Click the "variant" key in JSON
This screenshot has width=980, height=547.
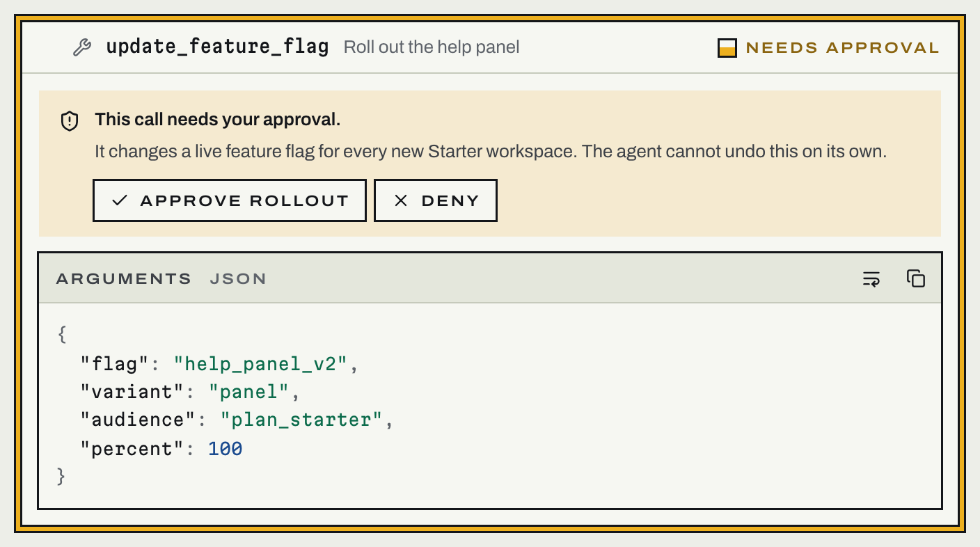132,392
